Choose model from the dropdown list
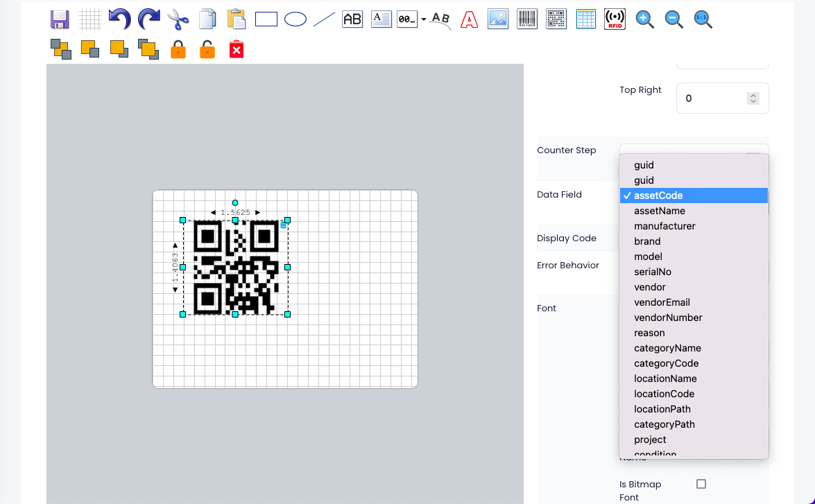 [x=694, y=257]
